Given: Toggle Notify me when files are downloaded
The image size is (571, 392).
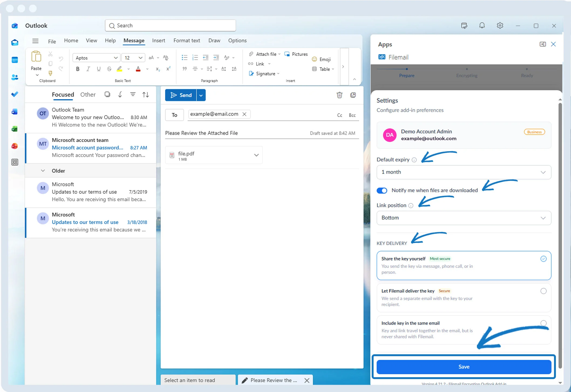Looking at the screenshot, I should click(382, 190).
